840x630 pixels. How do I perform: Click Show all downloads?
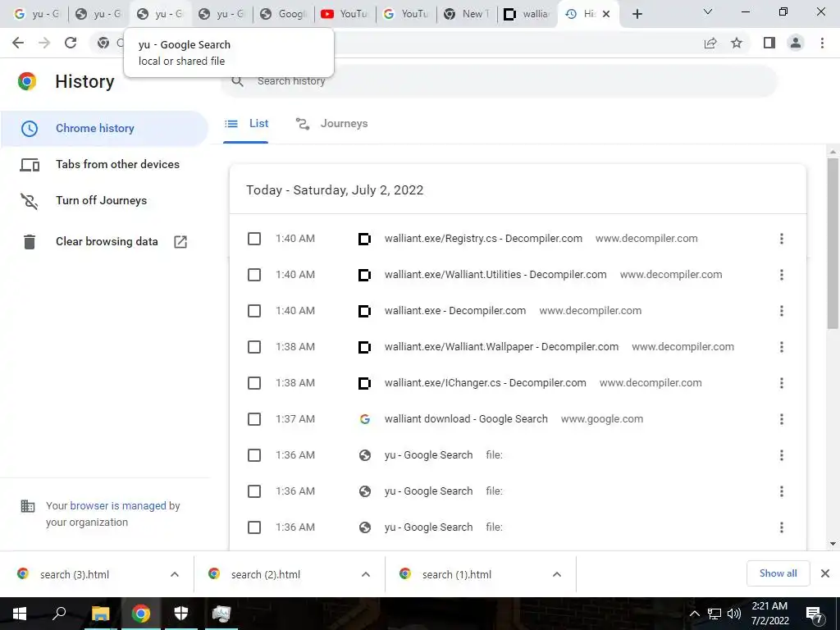click(x=778, y=573)
